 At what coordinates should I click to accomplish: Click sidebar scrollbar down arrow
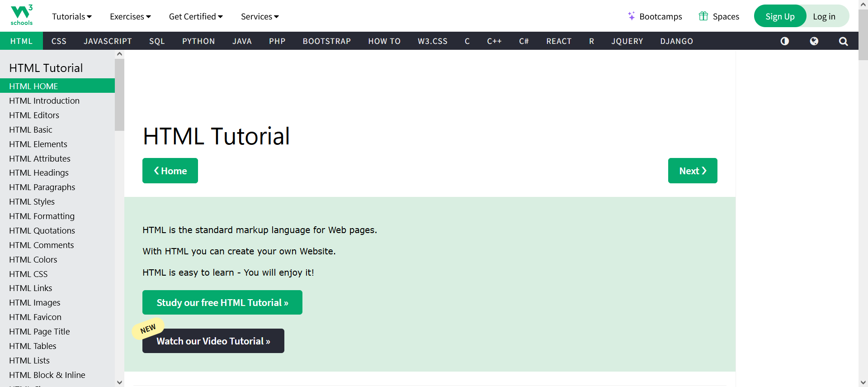pyautogui.click(x=119, y=382)
